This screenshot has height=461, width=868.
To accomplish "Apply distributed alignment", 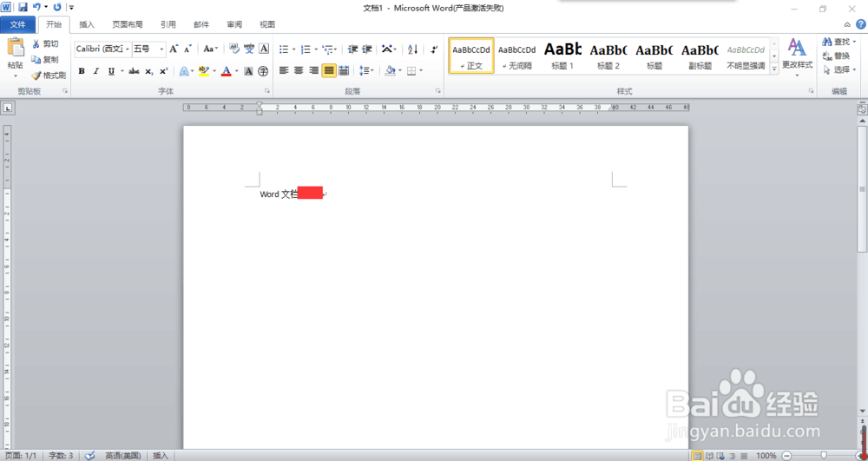I will 344,71.
